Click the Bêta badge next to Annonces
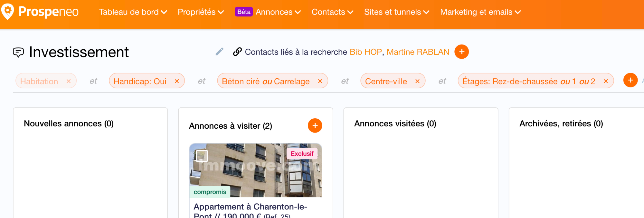The height and width of the screenshot is (218, 644). coord(244,12)
